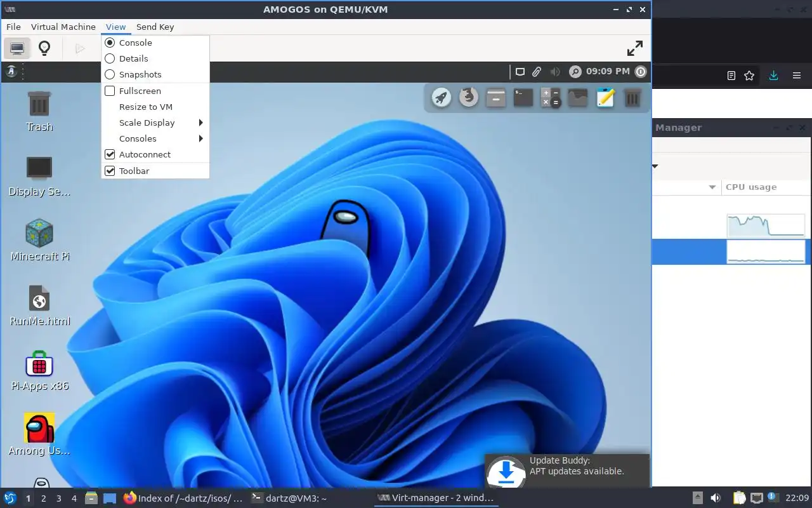Screen dimensions: 812x508
Task: Click the VM power-on play button
Action: pyautogui.click(x=80, y=48)
